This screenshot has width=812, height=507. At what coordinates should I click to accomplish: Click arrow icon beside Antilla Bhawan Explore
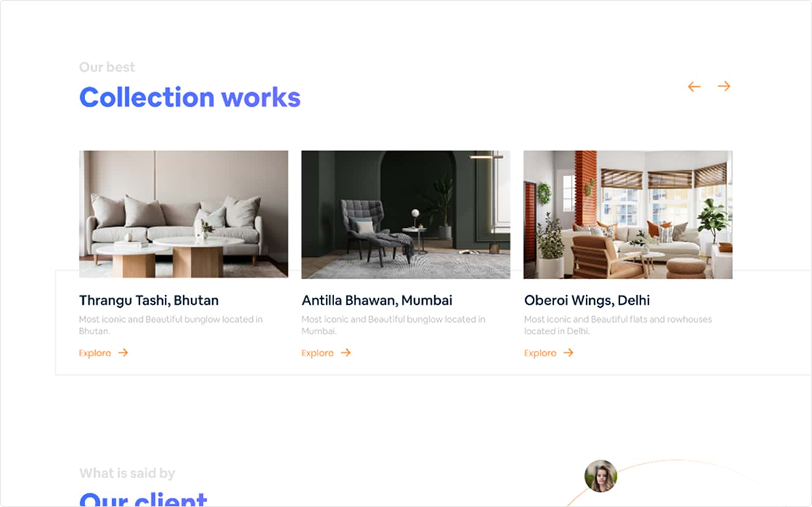coord(346,353)
